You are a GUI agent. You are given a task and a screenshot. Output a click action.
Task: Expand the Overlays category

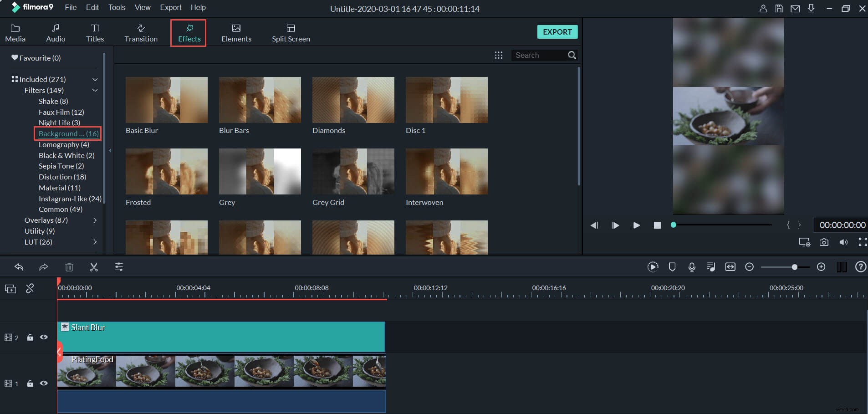(95, 220)
